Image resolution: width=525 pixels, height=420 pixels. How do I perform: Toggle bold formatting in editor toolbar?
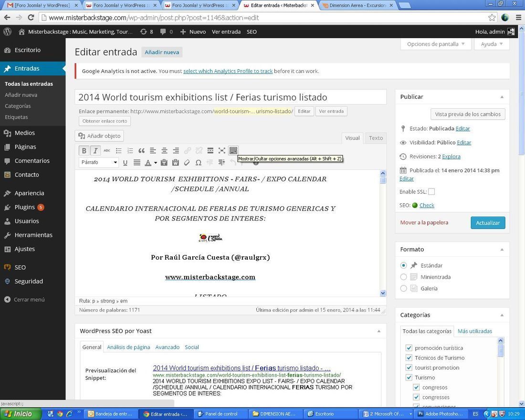84,151
